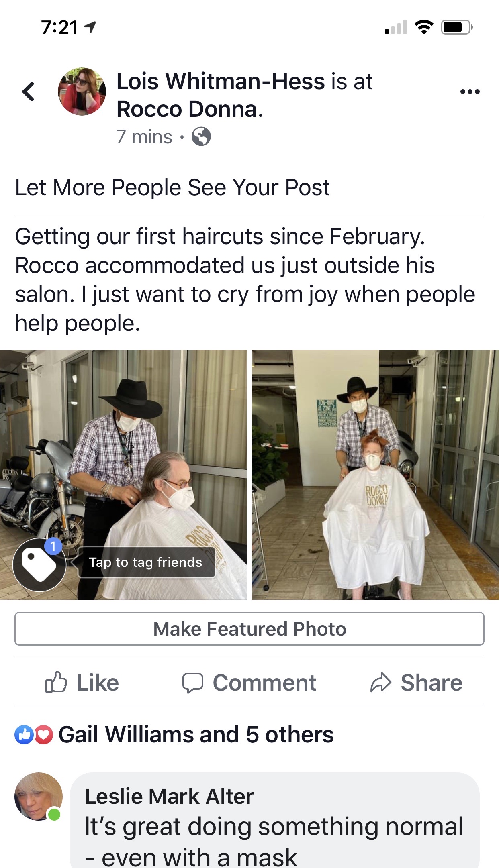Tap the Tap to tag friends tooltip

[145, 562]
